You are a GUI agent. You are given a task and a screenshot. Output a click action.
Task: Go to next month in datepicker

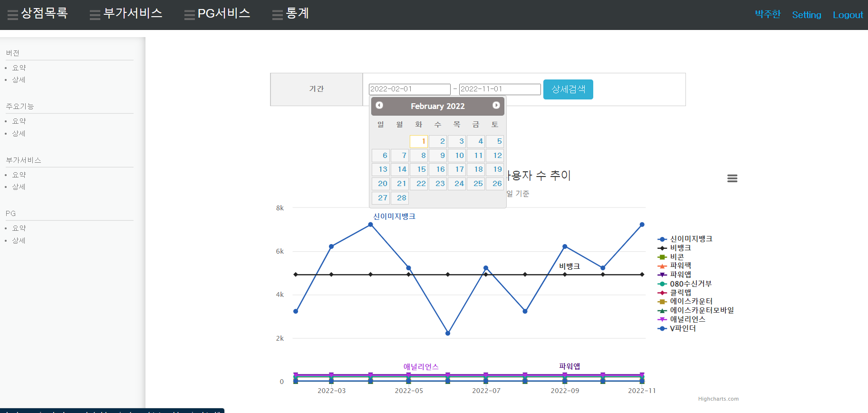[x=496, y=105]
